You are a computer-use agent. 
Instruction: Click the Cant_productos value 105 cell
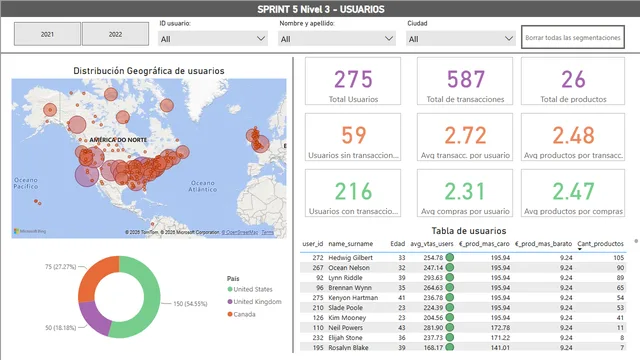pos(618,258)
